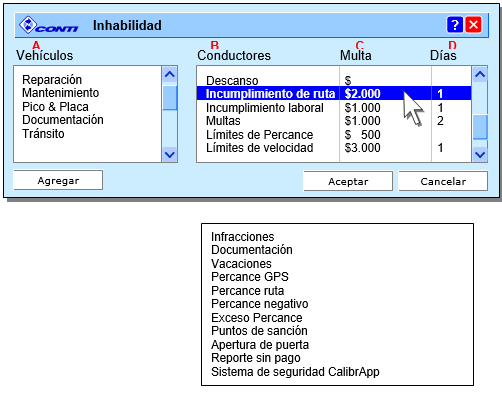The width and height of the screenshot is (502, 395).
Task: Select Multas row in Conductores list
Action: point(334,121)
